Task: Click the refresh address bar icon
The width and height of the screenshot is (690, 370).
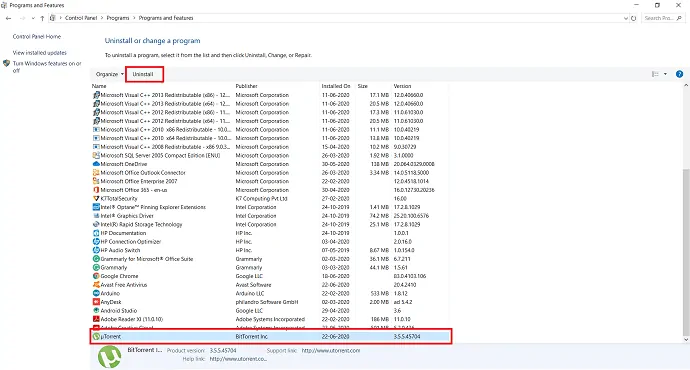Action: 634,18
